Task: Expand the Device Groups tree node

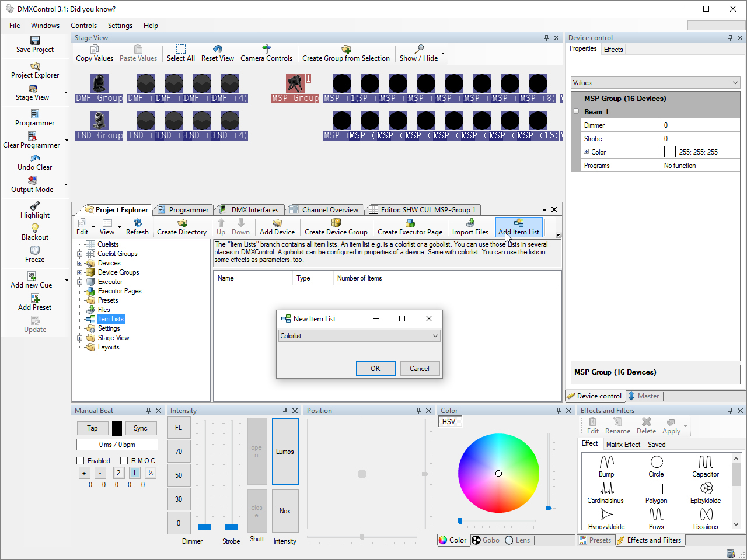Action: 80,272
